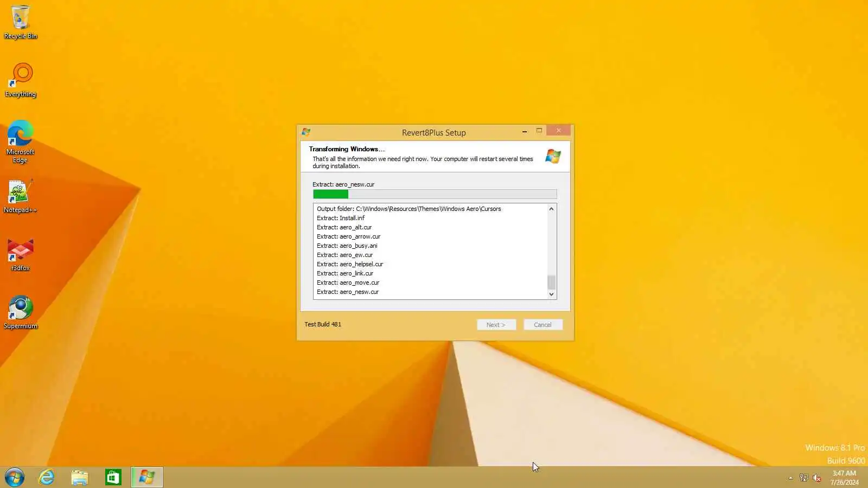Screen dimensions: 868x488
Task: Click the log list scroll down arrow
Action: (552, 294)
